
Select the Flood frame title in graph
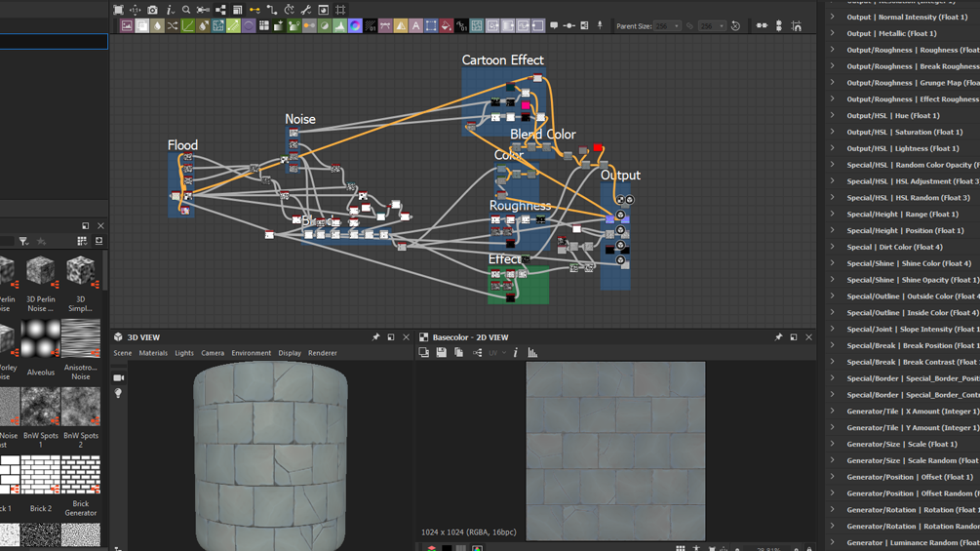point(182,145)
